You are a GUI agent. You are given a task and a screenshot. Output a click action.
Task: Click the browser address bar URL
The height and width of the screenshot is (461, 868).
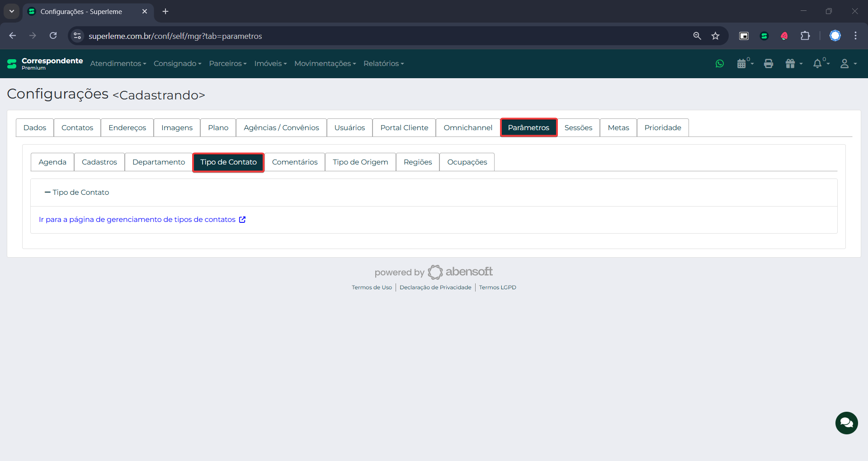[175, 36]
